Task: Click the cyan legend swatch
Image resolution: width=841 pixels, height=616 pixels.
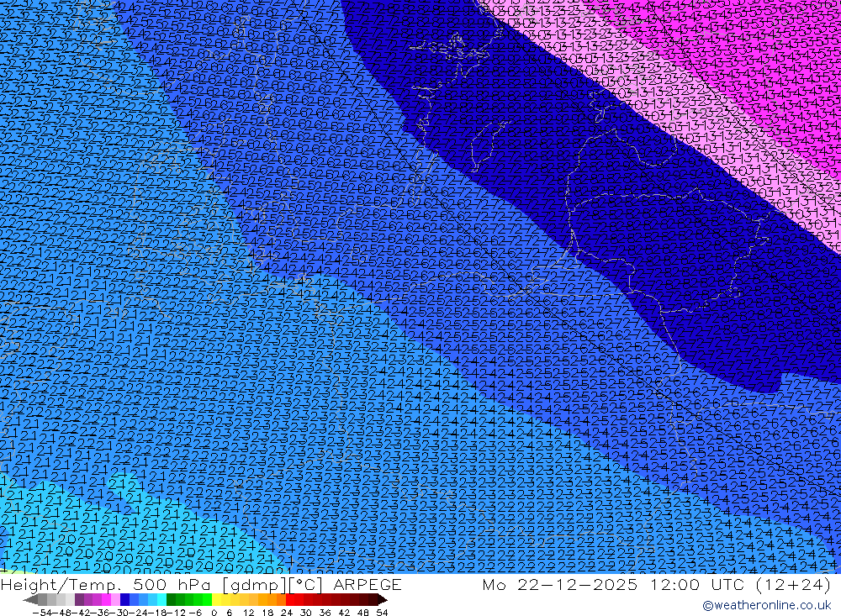Action: [161, 599]
